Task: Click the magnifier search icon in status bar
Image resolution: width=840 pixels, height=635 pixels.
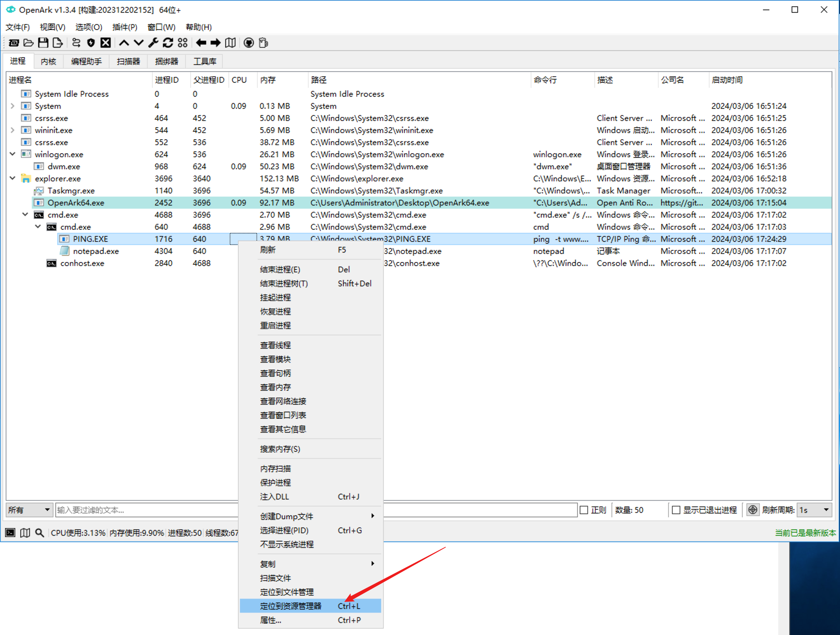Action: (39, 533)
